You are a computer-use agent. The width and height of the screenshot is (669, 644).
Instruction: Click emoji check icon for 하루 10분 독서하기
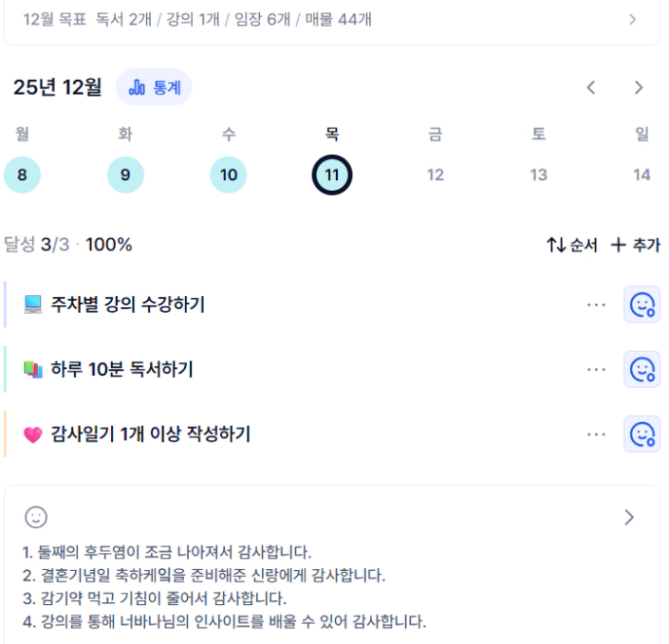(642, 369)
